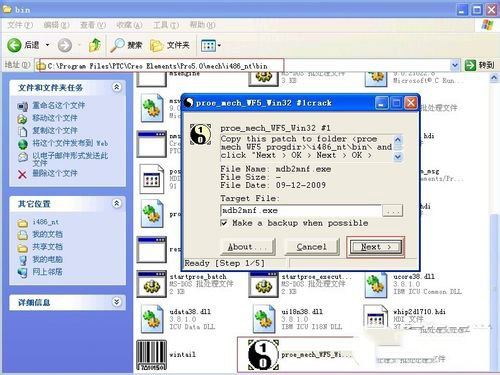Open My Documents (我的文档) link
The height and width of the screenshot is (375, 500).
(x=47, y=234)
